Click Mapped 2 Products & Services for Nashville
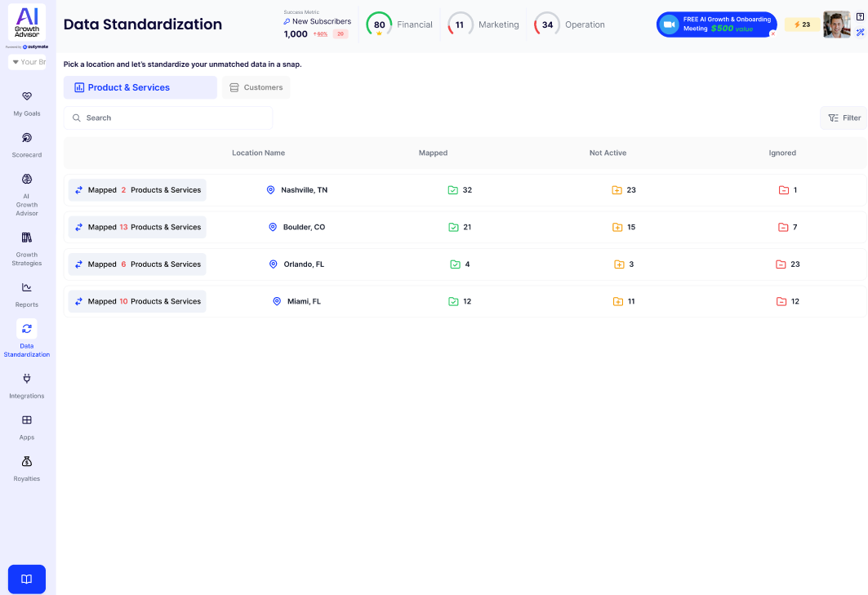The height and width of the screenshot is (595, 868). tap(137, 190)
